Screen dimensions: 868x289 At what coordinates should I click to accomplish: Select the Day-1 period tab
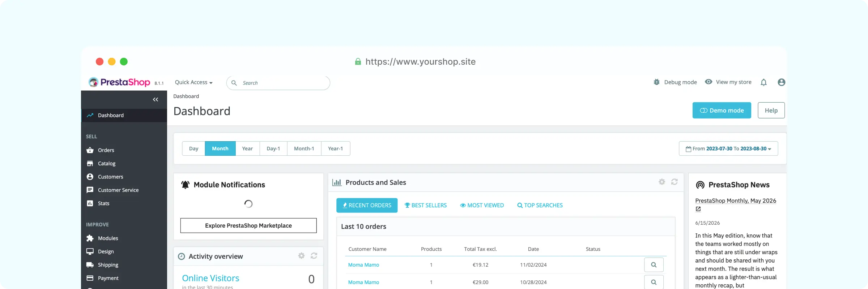point(273,148)
